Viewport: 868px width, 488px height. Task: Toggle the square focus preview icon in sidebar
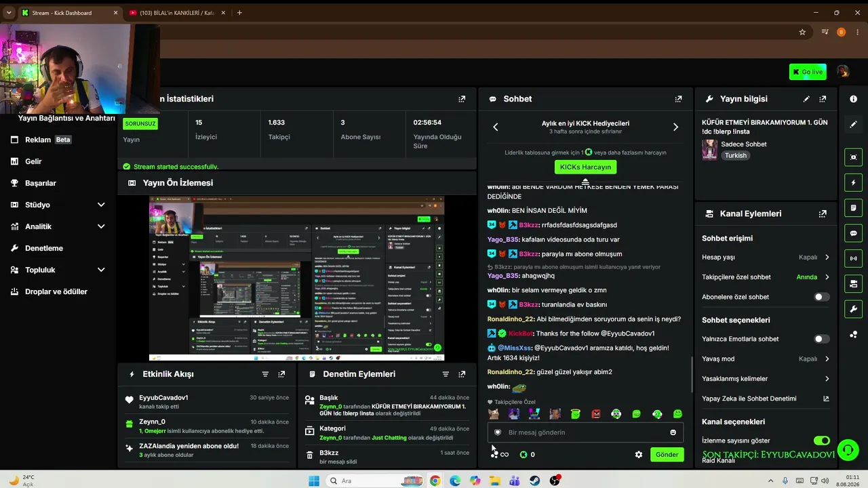coord(853,157)
